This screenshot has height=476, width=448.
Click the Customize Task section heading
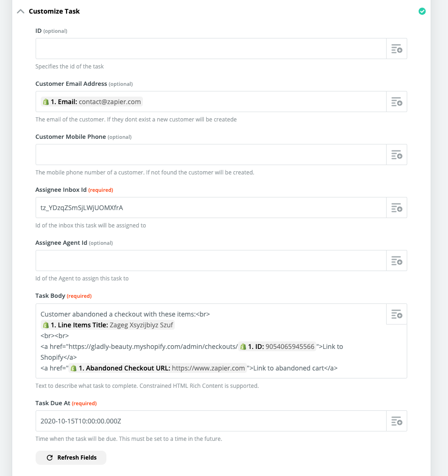click(x=54, y=11)
